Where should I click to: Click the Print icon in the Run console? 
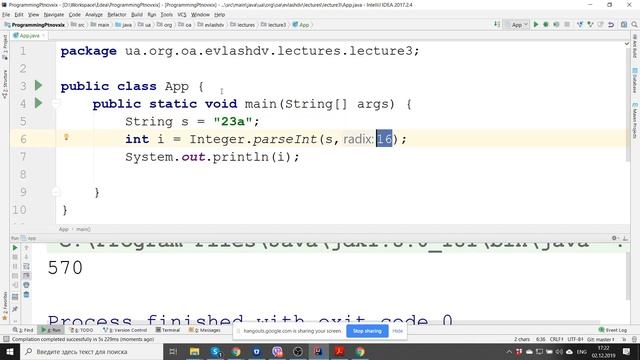pyautogui.click(x=27, y=285)
